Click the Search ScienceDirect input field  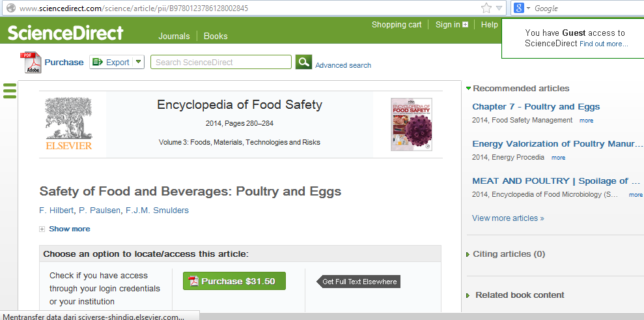[x=221, y=63]
